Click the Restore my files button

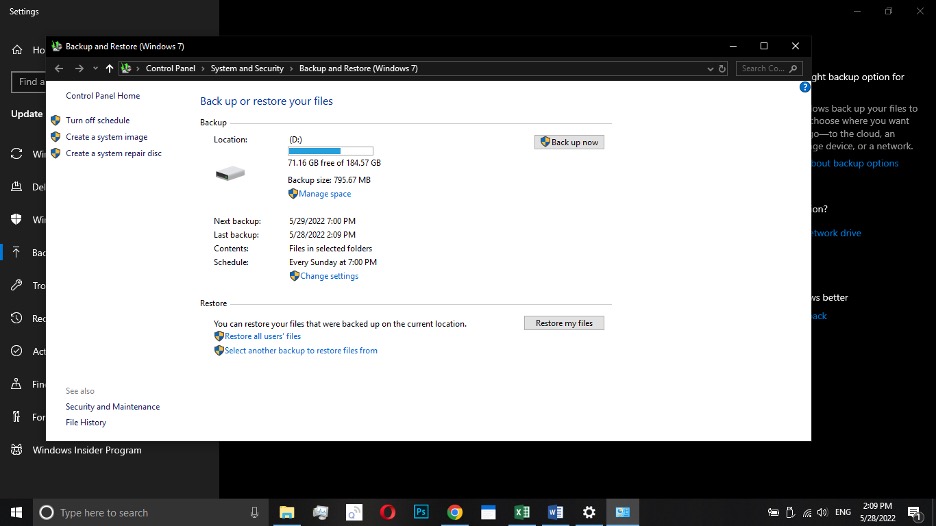(564, 323)
